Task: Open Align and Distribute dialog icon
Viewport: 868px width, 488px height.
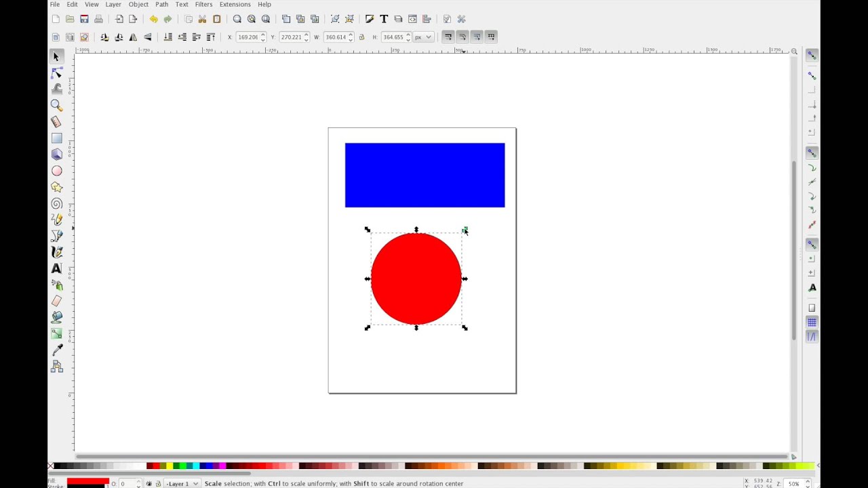Action: coord(427,19)
